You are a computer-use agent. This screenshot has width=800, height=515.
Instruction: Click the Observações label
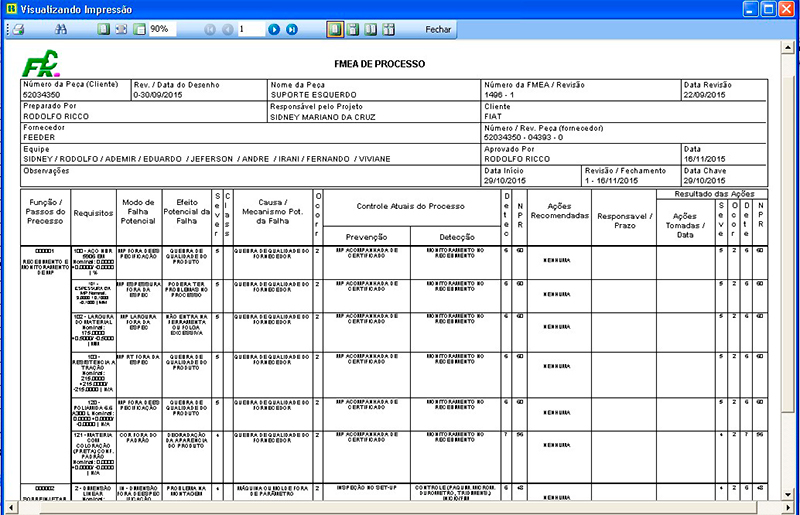tap(46, 170)
